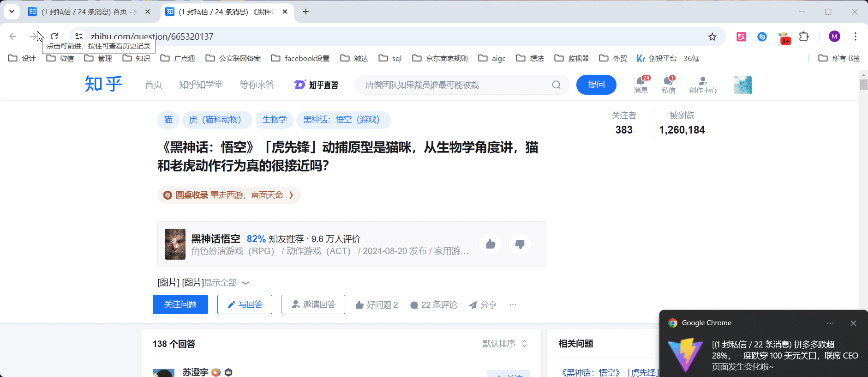Open the tab search dropdown arrow

(x=12, y=12)
